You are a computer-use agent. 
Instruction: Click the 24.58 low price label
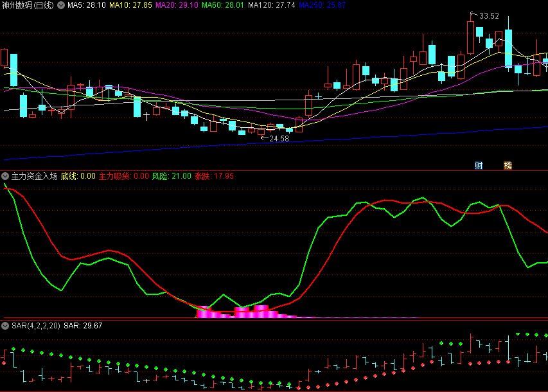click(x=279, y=138)
